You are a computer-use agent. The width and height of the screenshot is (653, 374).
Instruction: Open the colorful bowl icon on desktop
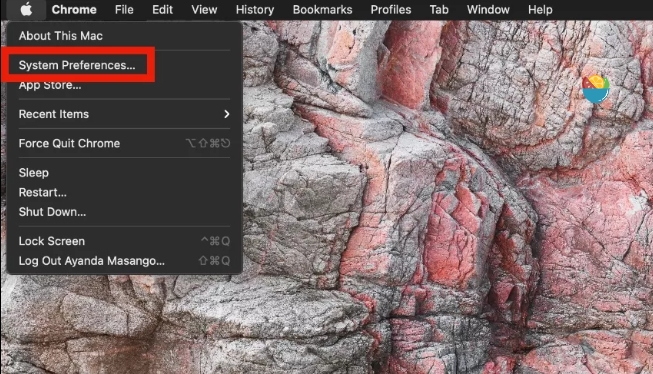pyautogui.click(x=596, y=89)
